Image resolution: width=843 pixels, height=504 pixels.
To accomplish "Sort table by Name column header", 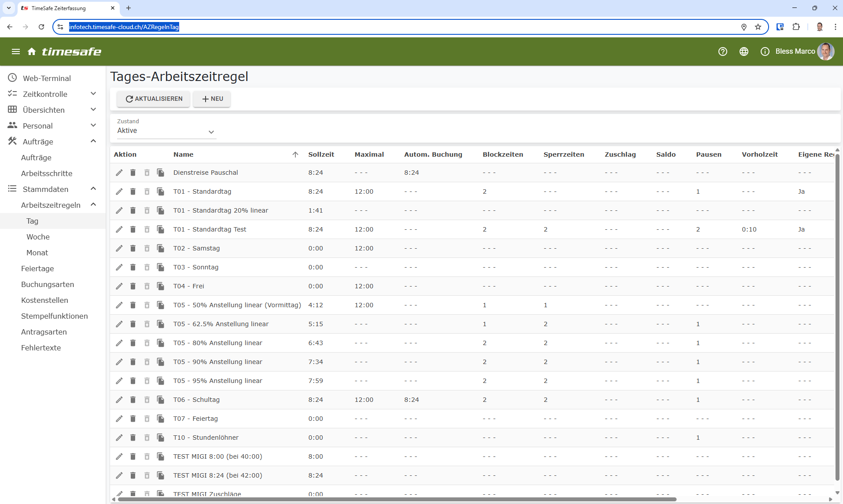I will (x=184, y=155).
